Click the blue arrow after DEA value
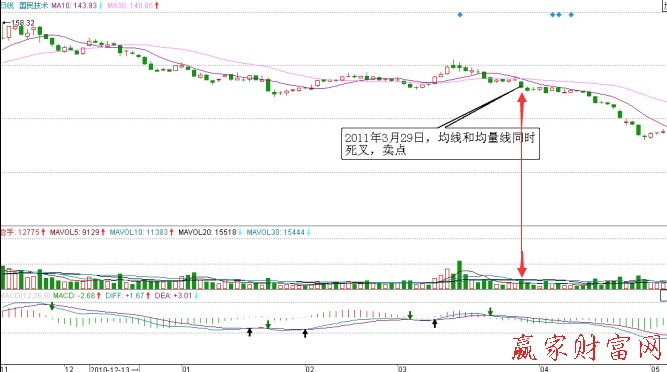 tap(197, 295)
